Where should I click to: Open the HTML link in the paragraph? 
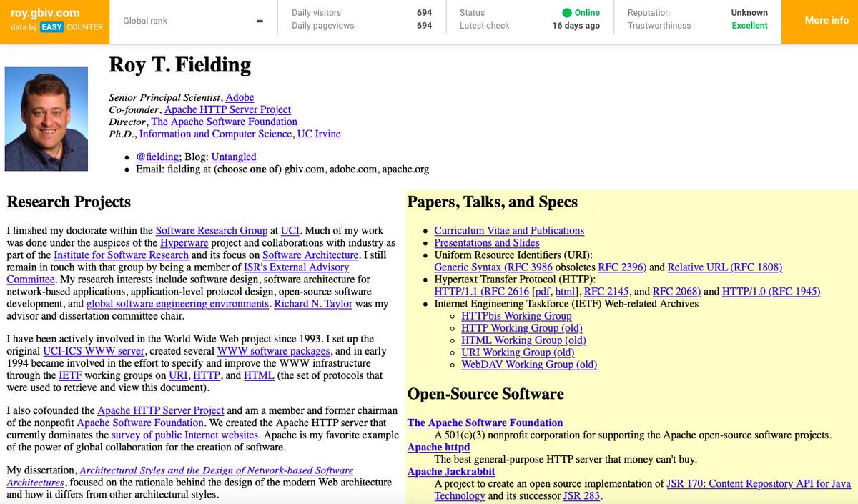pos(259,375)
